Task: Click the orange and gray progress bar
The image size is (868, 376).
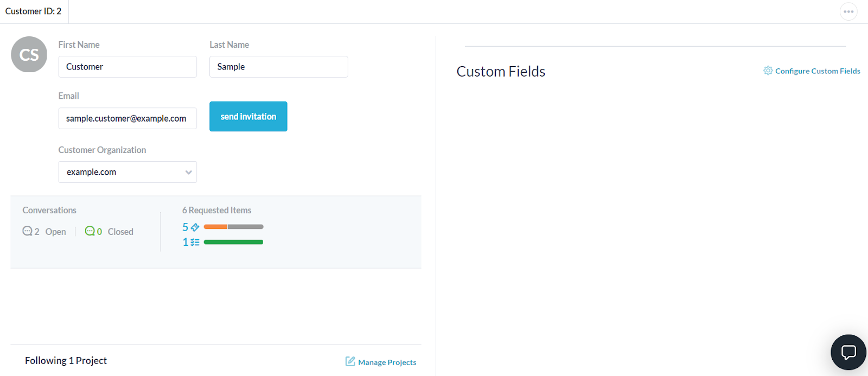Action: pos(233,227)
